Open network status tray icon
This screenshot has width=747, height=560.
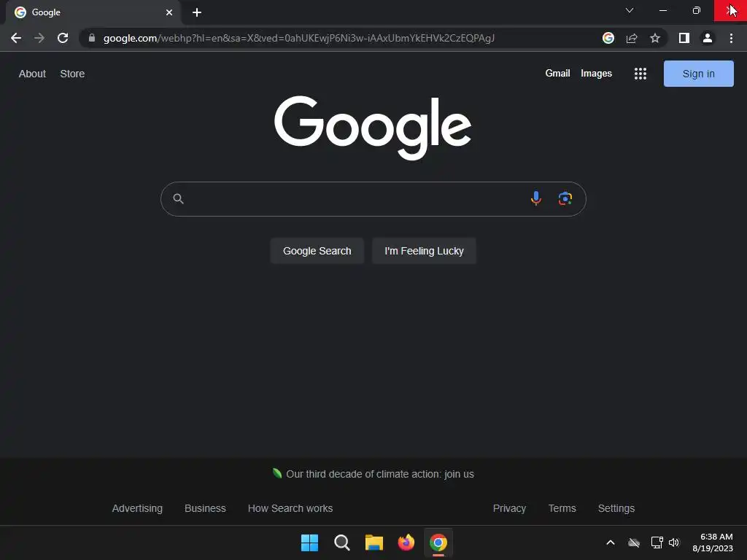[657, 542]
